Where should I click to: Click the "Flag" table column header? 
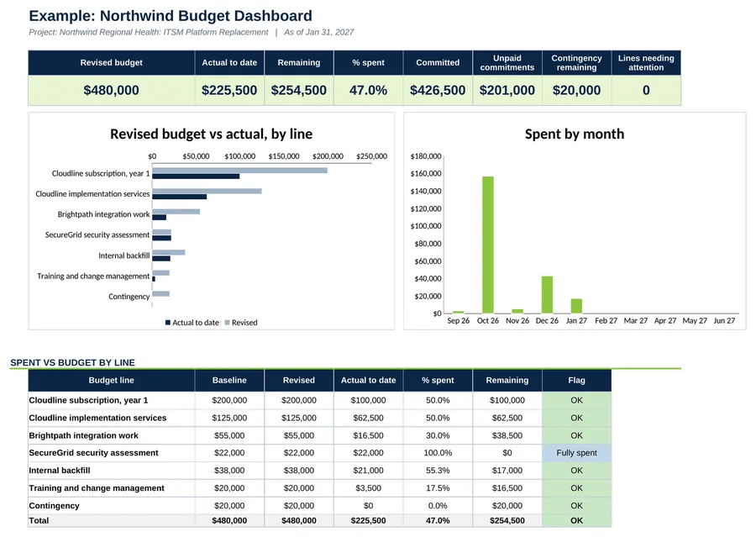[576, 380]
